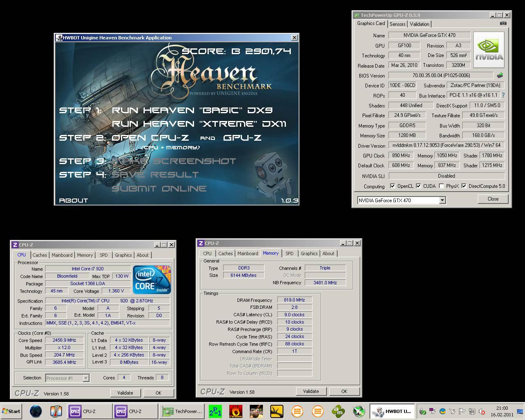Click TAKE SCREENSHOT in Heaven step 3
The width and height of the screenshot is (525, 420).
tap(174, 161)
